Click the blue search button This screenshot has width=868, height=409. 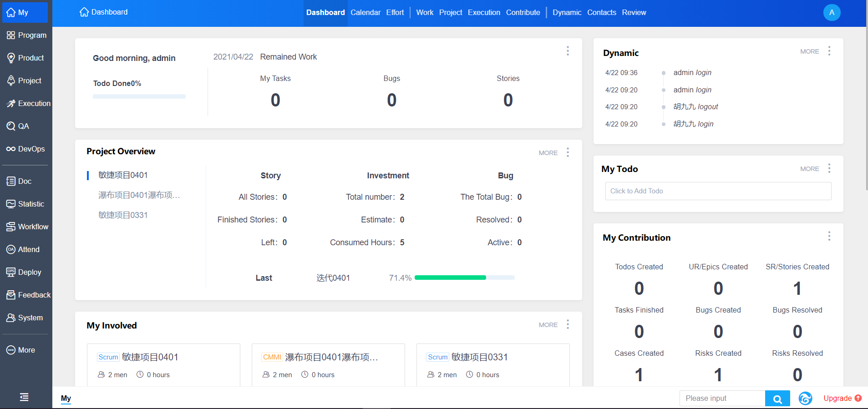(x=777, y=399)
